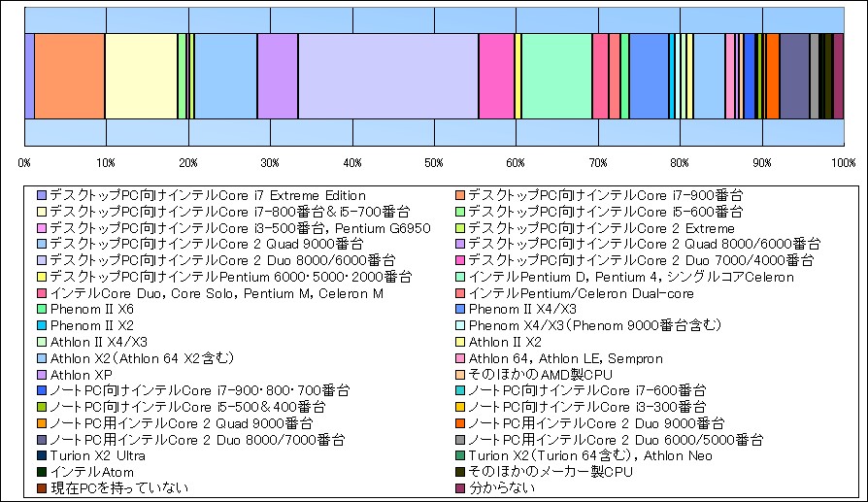
Task: Click the Core 2 Quad 8000/6000番台 swatch
Action: pos(460,244)
